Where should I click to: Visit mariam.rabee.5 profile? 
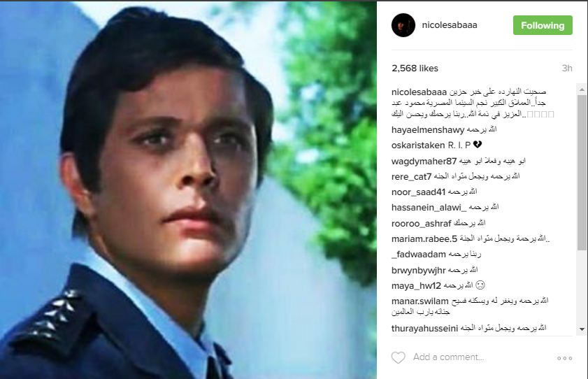[424, 238]
